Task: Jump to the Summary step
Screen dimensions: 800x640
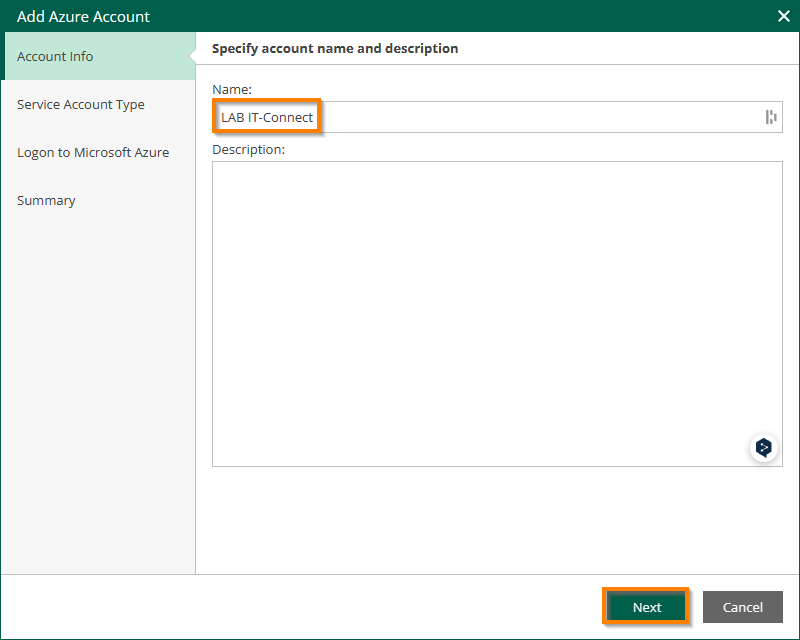Action: point(46,201)
